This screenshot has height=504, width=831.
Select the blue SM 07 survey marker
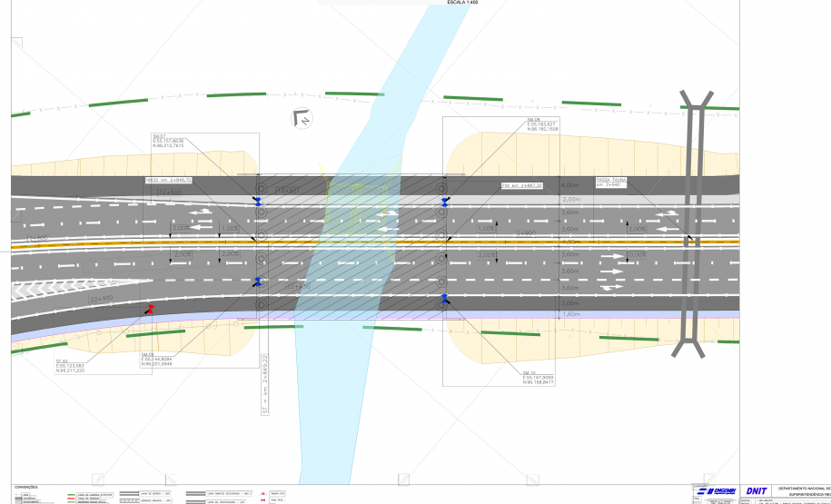click(x=258, y=203)
